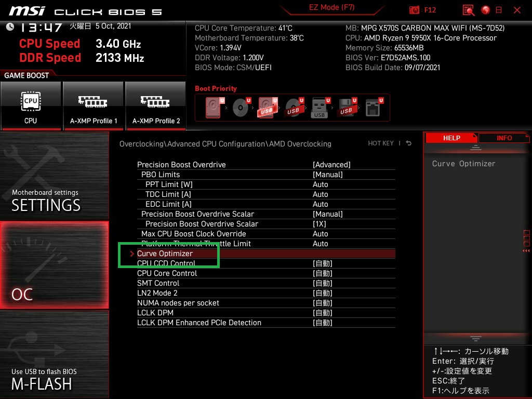Switch to the HELP tab

(451, 138)
